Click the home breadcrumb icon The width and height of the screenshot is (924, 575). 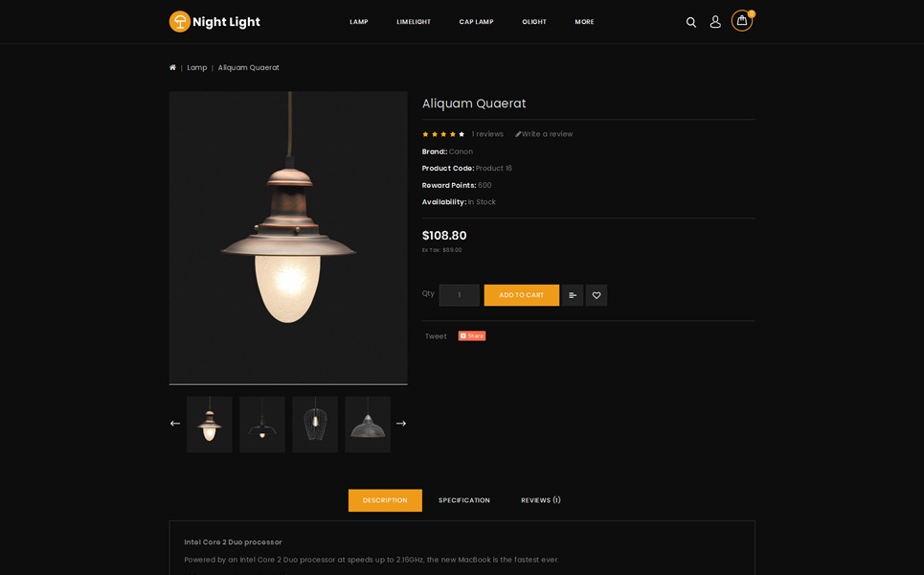[172, 68]
